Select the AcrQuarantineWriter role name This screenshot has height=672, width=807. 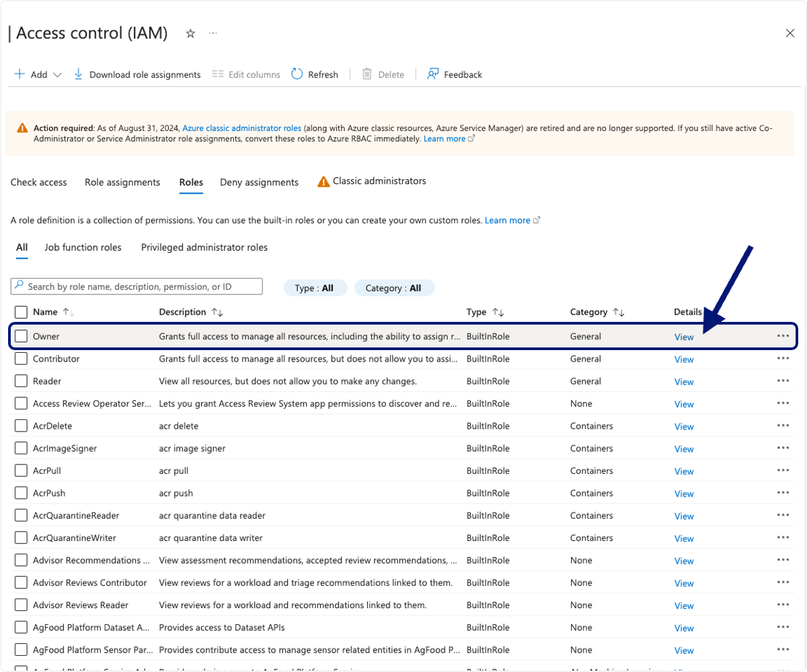pyautogui.click(x=75, y=538)
